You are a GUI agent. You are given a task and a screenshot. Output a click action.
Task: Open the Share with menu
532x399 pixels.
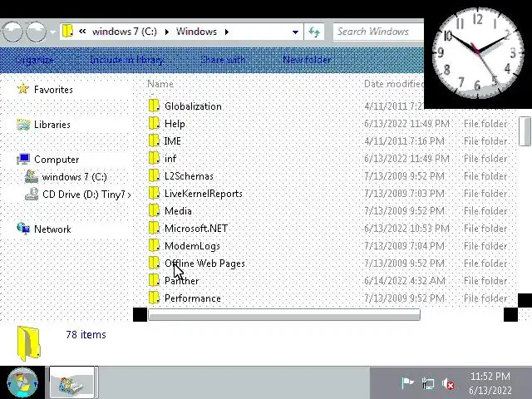(223, 60)
